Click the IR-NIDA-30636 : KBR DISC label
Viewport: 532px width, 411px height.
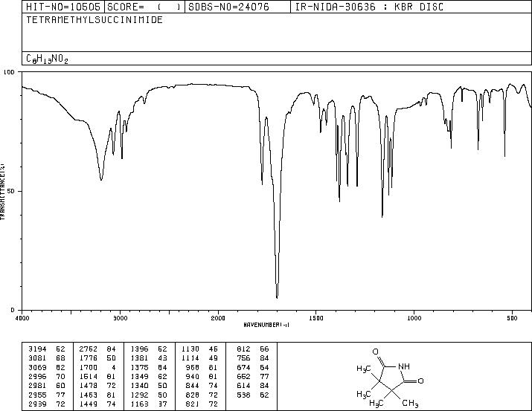pos(370,7)
